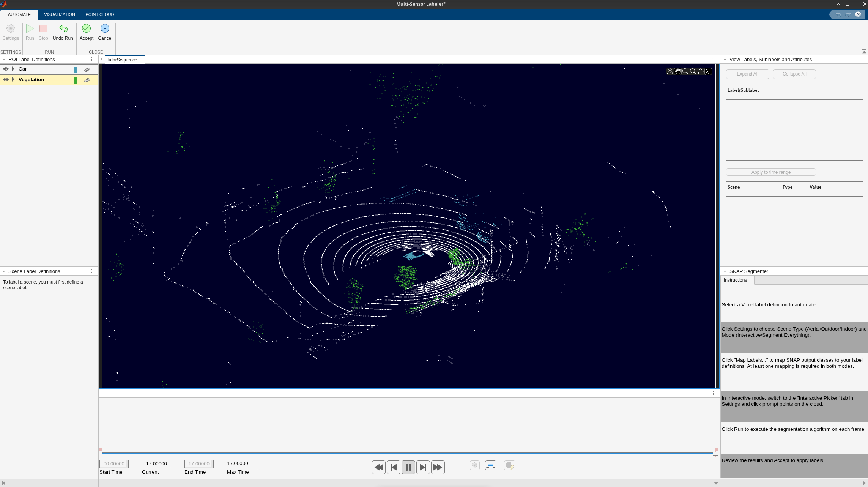Open the Help question mark icon

pyautogui.click(x=858, y=14)
